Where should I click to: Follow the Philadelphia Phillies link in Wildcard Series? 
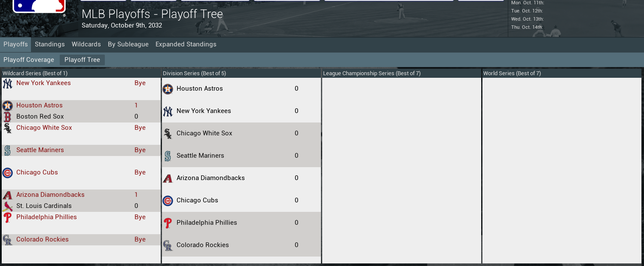(x=46, y=217)
